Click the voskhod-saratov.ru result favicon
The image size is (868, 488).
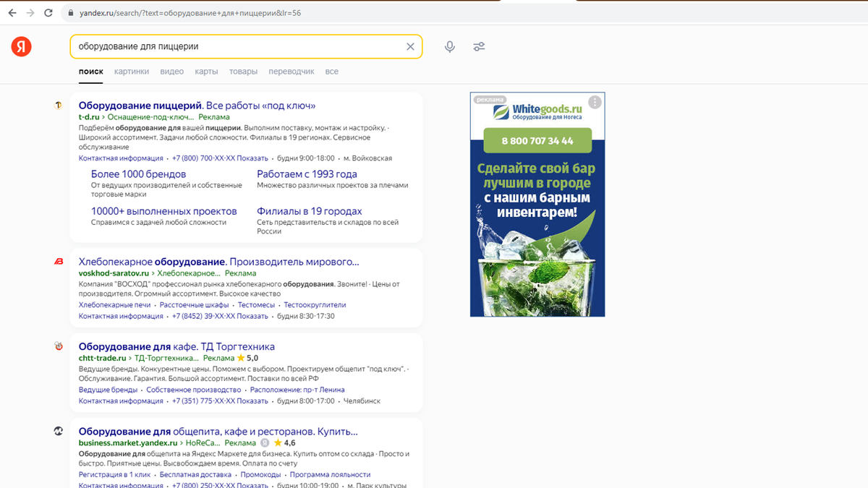click(x=59, y=262)
